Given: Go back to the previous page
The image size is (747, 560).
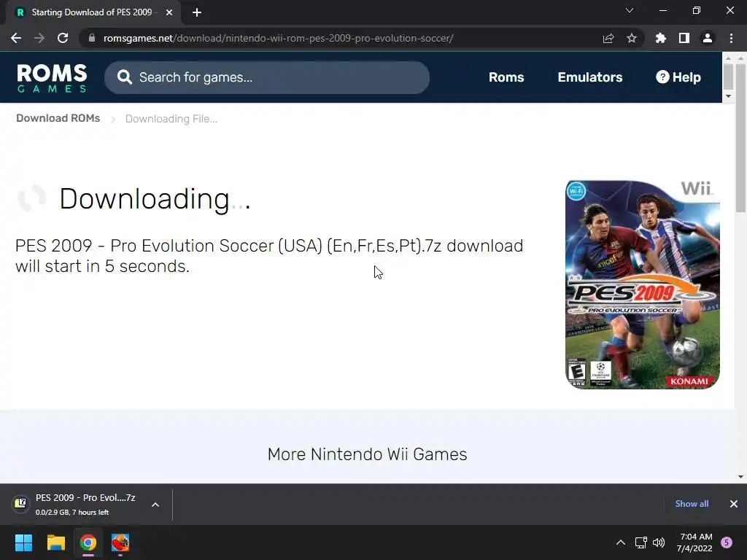Looking at the screenshot, I should click(16, 38).
